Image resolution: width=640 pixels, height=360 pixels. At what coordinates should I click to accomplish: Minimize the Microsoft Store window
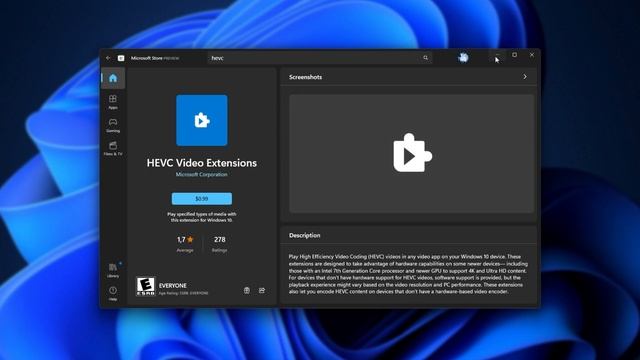[497, 55]
